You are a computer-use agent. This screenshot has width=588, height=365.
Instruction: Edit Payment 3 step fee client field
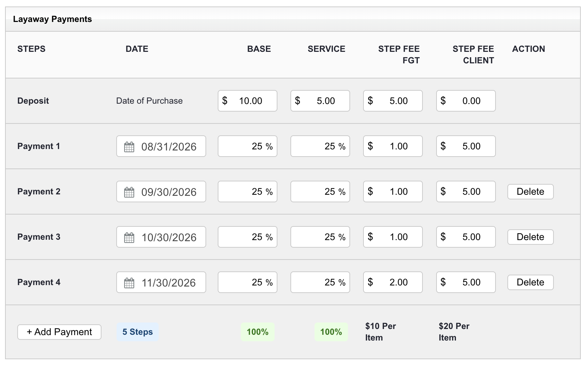[466, 237]
